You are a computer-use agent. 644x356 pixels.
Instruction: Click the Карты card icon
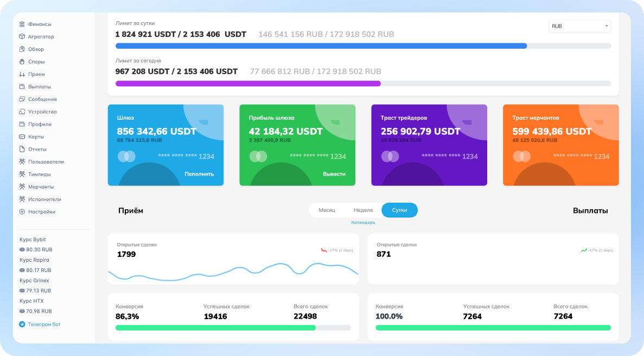(x=22, y=137)
